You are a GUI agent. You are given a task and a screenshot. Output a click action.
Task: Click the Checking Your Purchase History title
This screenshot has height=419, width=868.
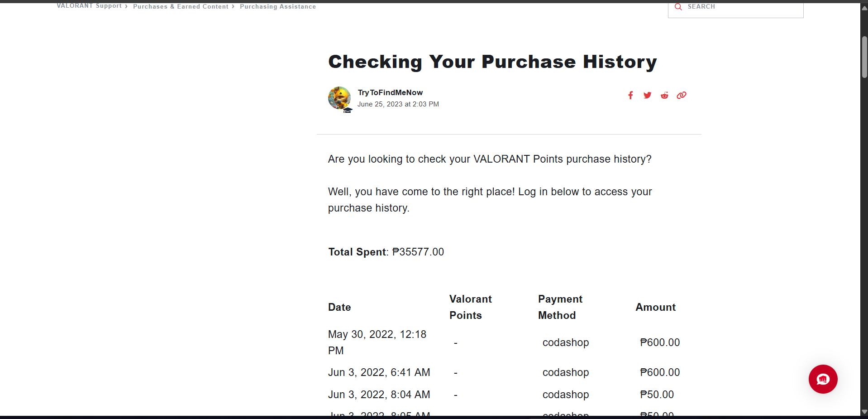[492, 62]
